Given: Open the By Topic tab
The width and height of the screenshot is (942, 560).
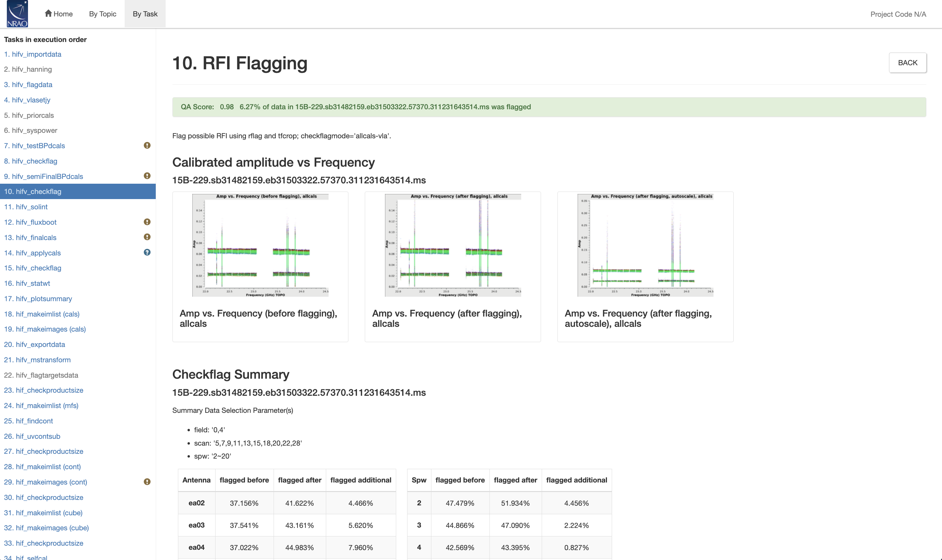Looking at the screenshot, I should 103,14.
